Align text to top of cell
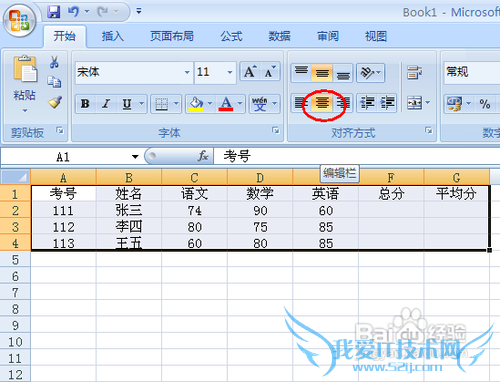The width and height of the screenshot is (500, 382). click(x=301, y=72)
